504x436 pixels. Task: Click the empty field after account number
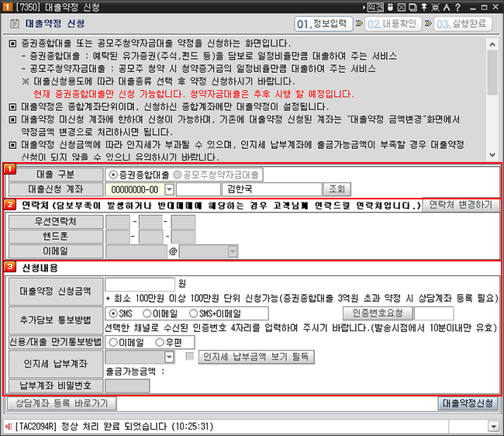[198, 189]
